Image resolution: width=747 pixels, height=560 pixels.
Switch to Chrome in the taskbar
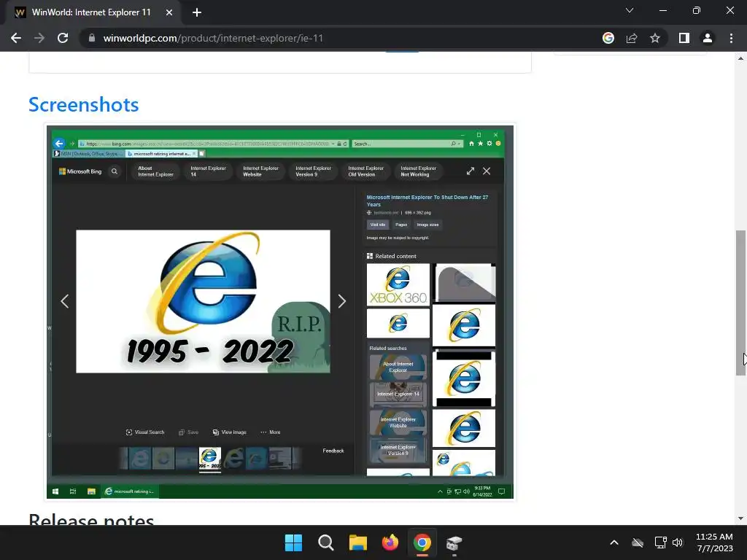point(422,542)
